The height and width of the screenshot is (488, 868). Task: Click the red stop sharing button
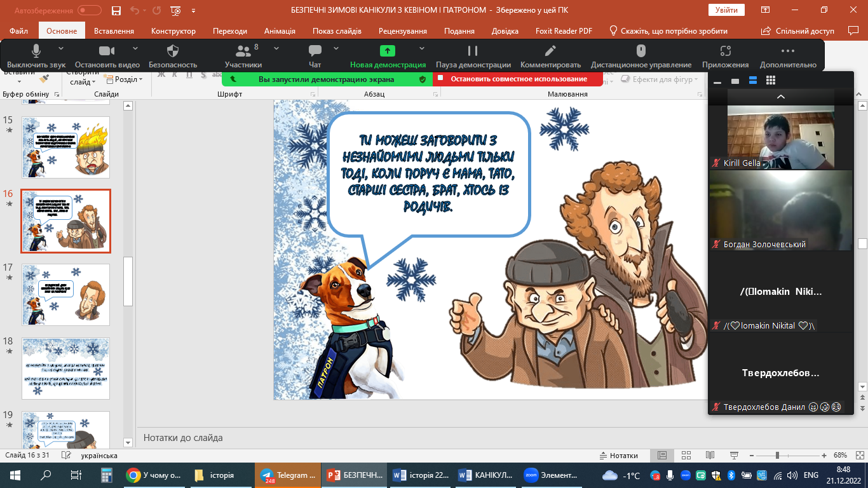pos(518,79)
